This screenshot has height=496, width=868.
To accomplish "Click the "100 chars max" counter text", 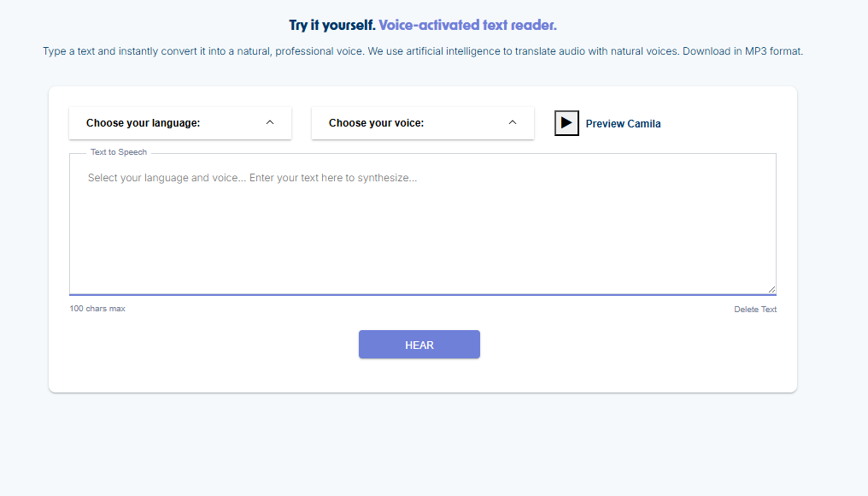I will [x=97, y=309].
